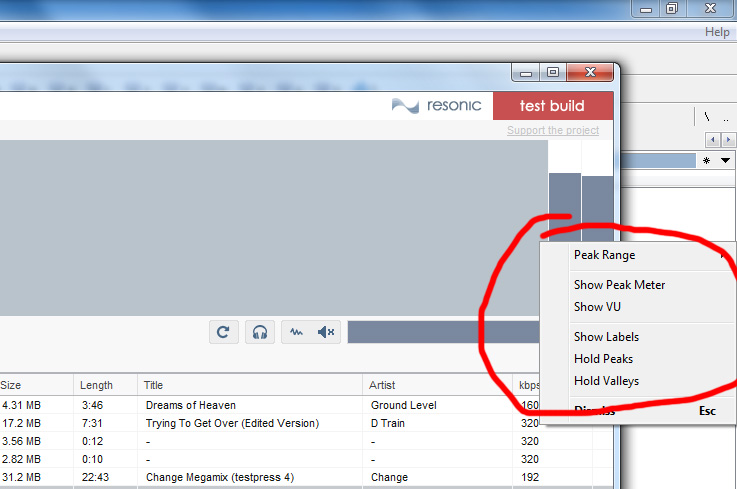The width and height of the screenshot is (737, 489).
Task: Click the red test build button
Action: (552, 106)
